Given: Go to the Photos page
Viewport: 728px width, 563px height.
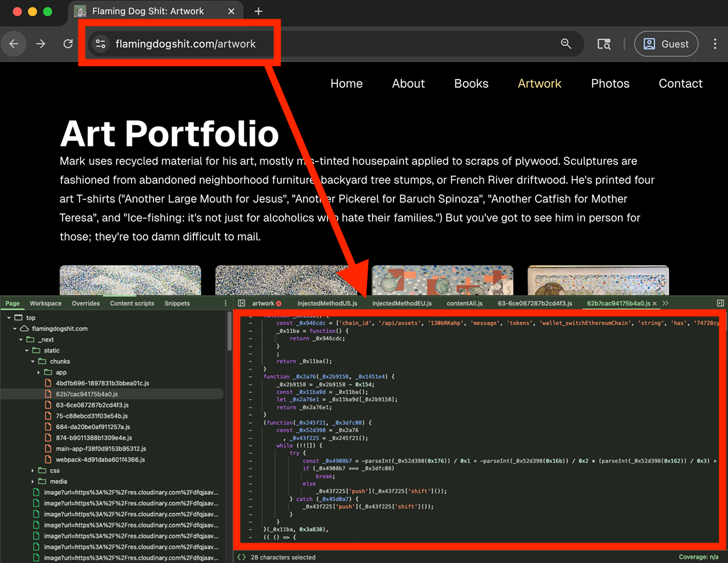Looking at the screenshot, I should tap(610, 83).
